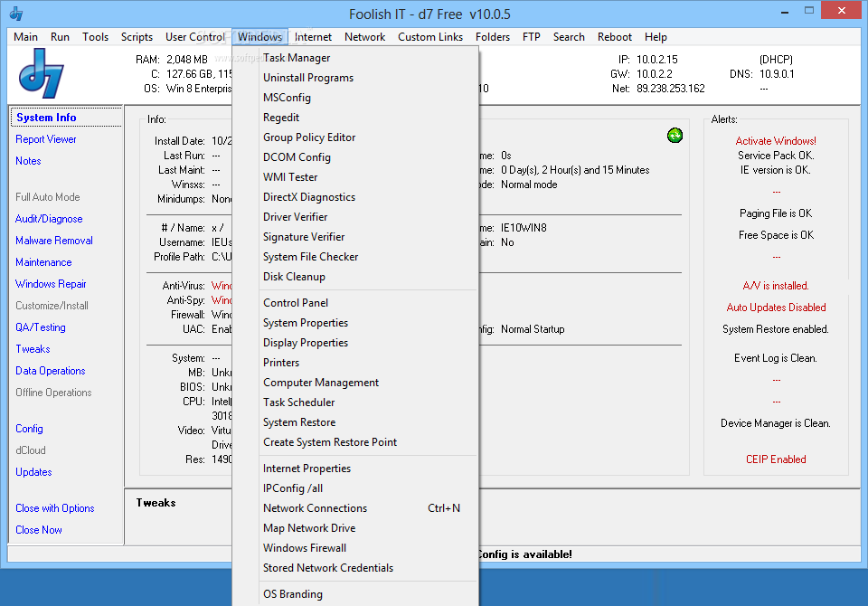Open Network Connections menu item
This screenshot has height=606, width=868.
click(x=355, y=508)
